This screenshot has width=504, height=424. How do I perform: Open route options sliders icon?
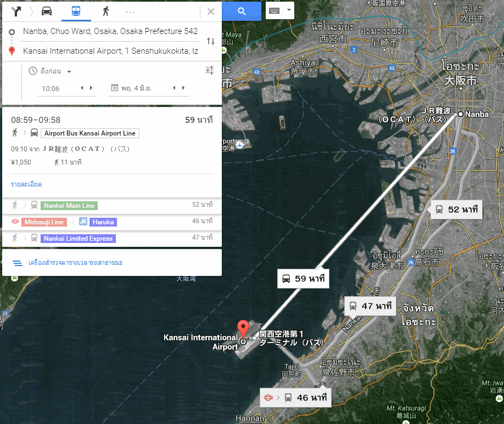click(x=210, y=70)
